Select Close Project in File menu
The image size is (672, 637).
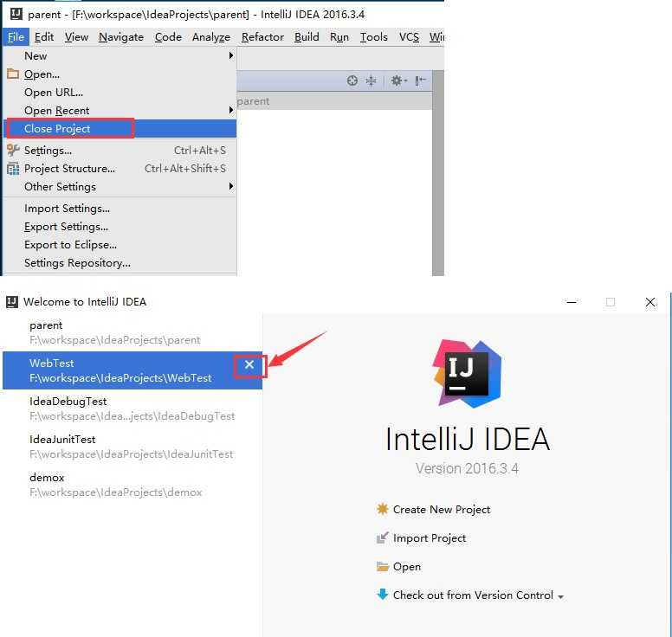[x=120, y=128]
